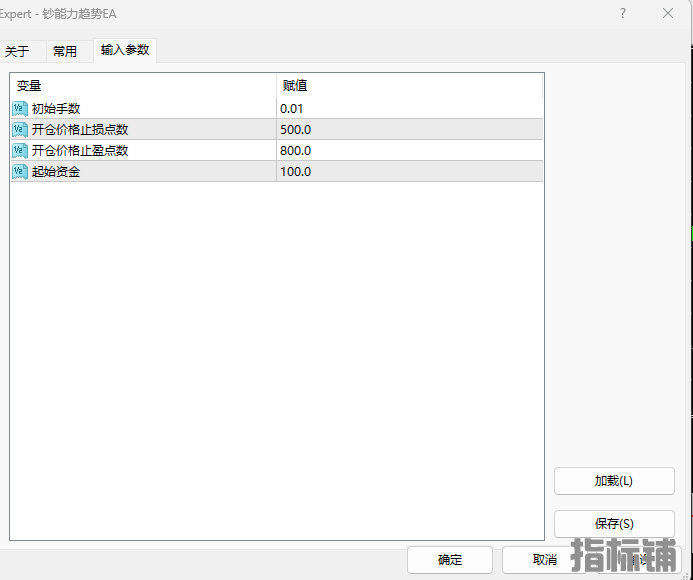Click the icon beside 起始资金 variable

(20, 171)
